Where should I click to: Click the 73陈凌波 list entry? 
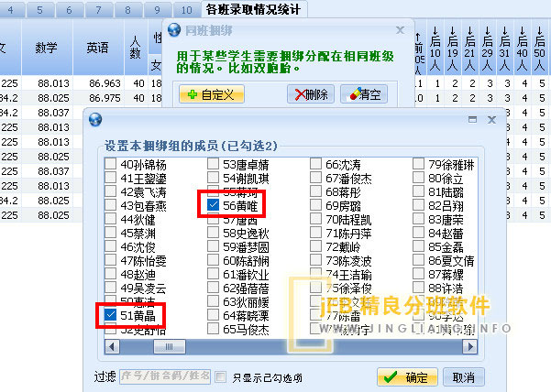(348, 261)
